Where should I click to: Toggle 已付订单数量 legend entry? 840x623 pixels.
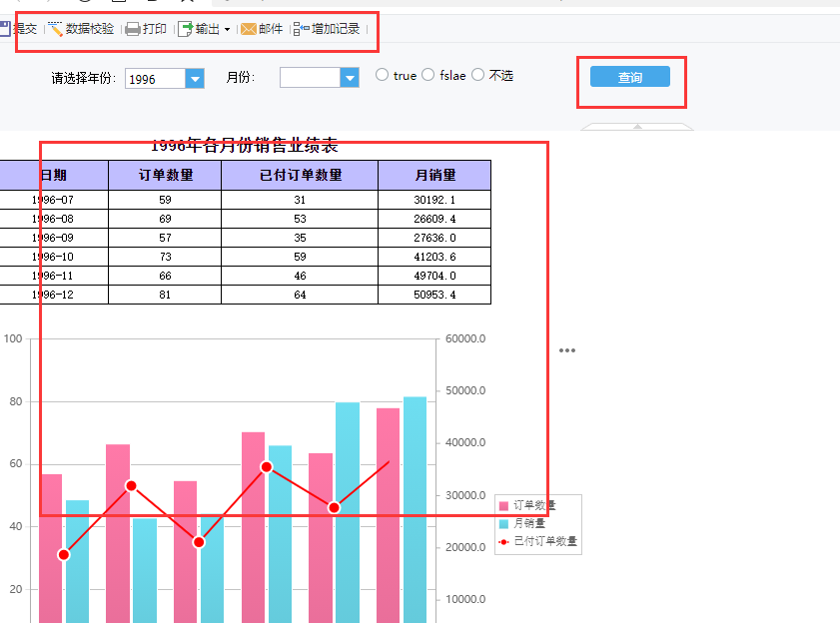(x=537, y=541)
